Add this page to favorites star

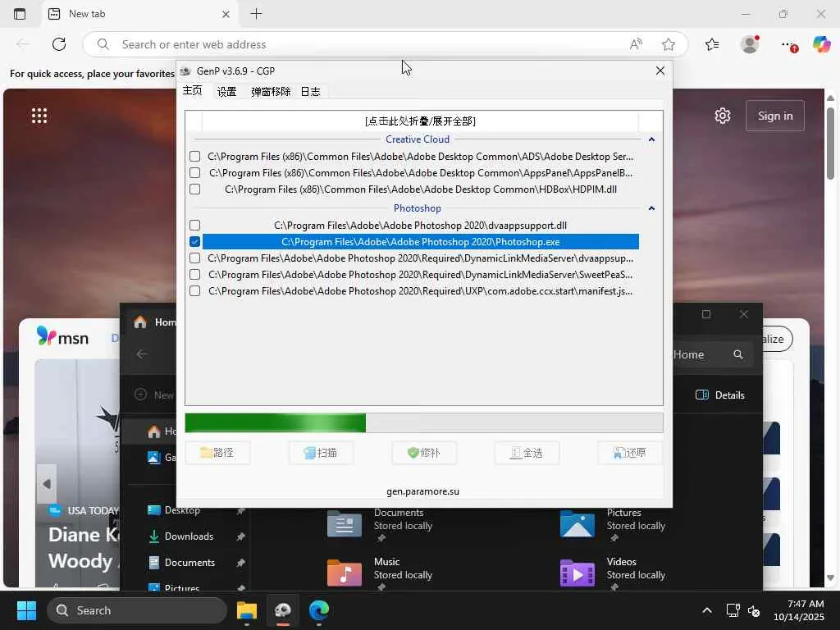pos(668,44)
